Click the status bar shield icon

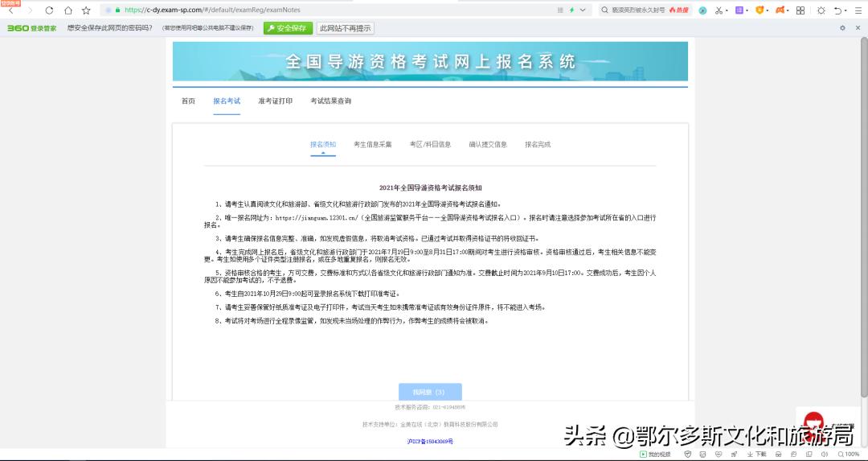pos(688,455)
